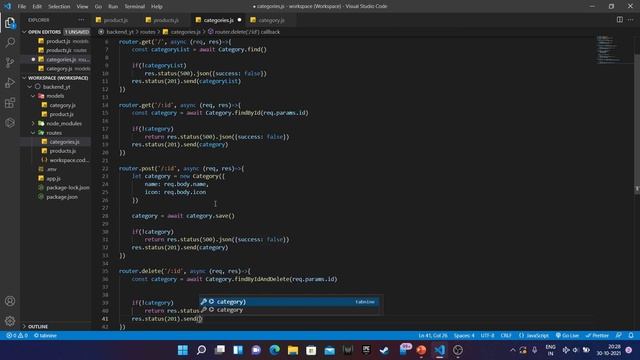Collapse the models folder
640x360 pixels.
click(55, 96)
